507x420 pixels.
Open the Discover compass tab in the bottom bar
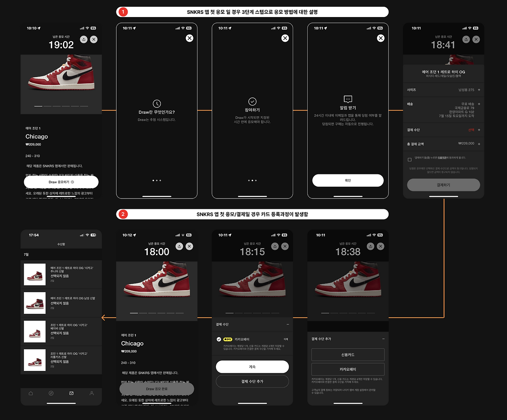coord(51,393)
